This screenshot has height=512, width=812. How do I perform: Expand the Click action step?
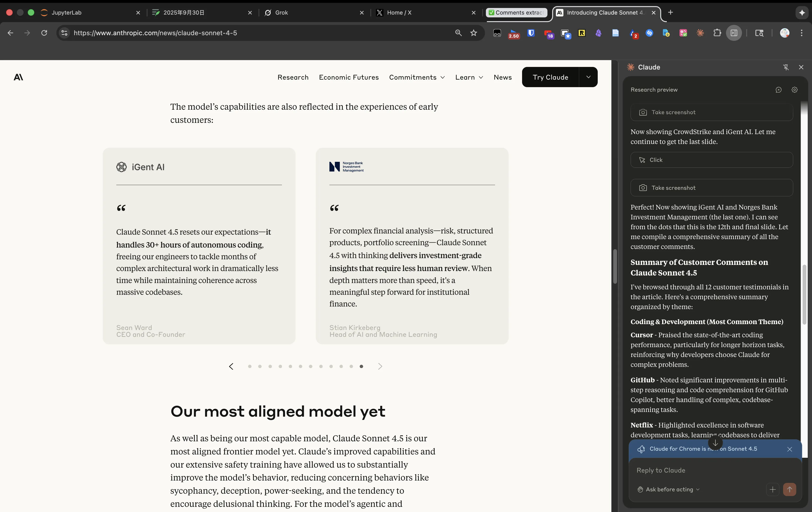pos(711,160)
